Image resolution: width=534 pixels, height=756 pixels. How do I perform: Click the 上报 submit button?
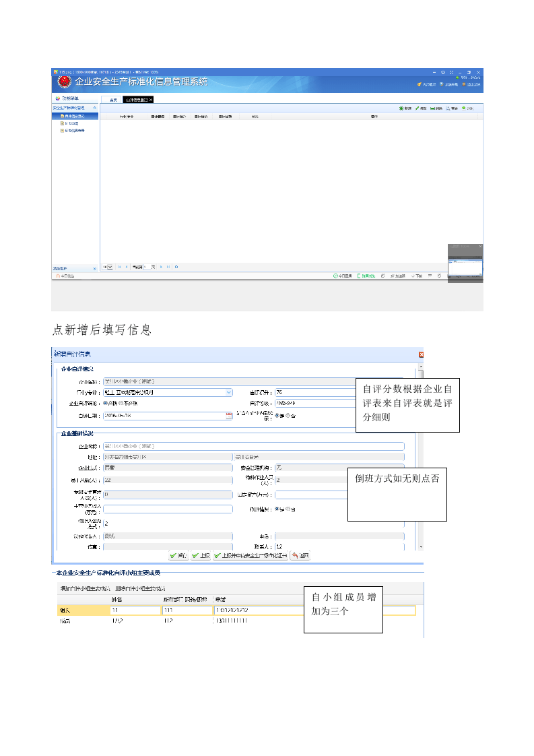coord(201,555)
